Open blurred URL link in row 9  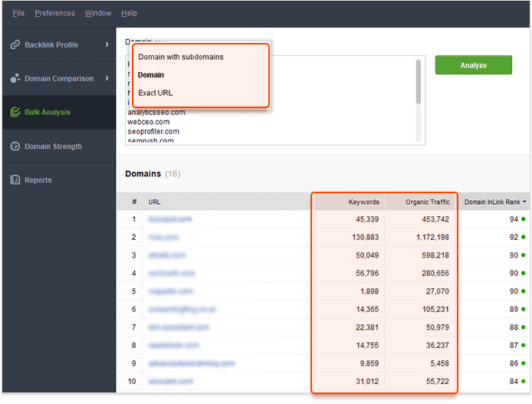192,363
